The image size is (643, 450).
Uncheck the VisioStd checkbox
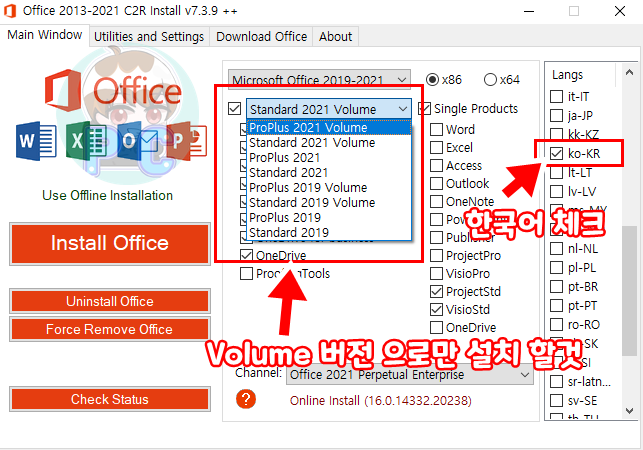(436, 310)
